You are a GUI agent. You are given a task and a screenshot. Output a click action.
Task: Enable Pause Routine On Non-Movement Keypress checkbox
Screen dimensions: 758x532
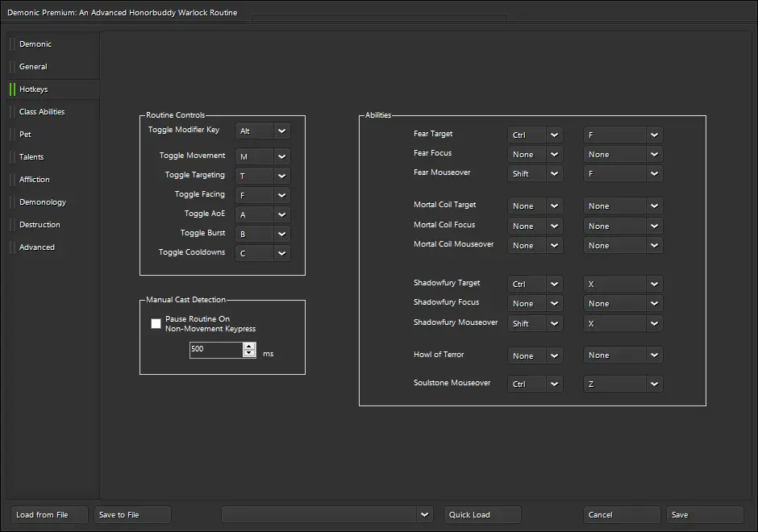click(156, 323)
